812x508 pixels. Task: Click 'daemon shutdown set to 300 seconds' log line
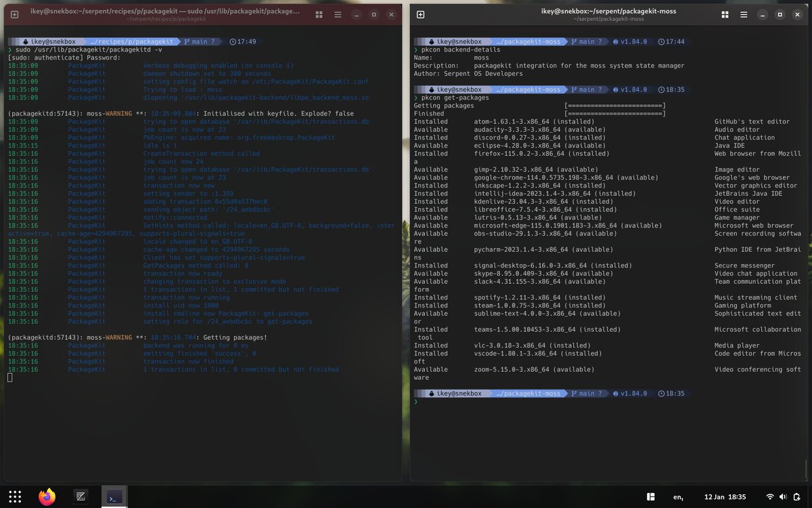[x=139, y=74]
